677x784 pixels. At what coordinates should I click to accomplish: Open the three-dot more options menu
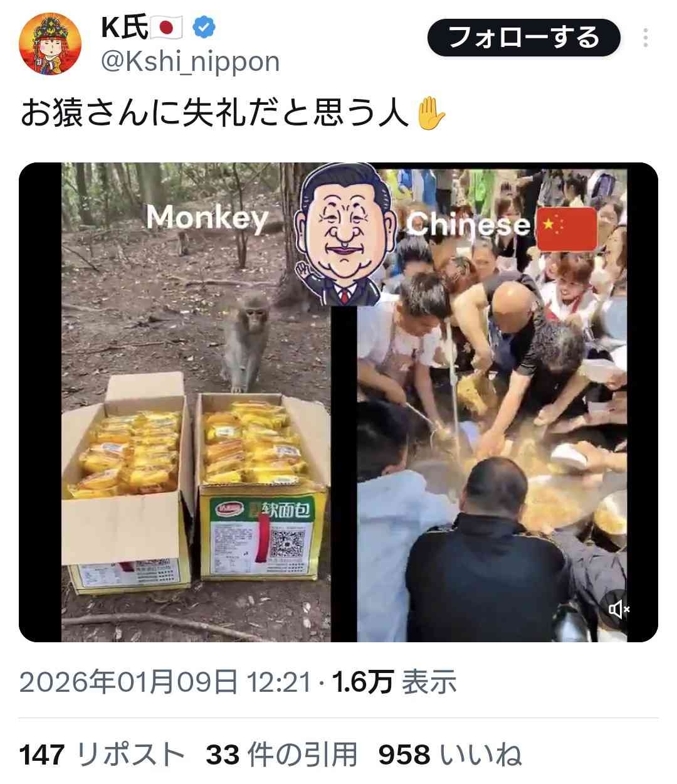pyautogui.click(x=646, y=38)
